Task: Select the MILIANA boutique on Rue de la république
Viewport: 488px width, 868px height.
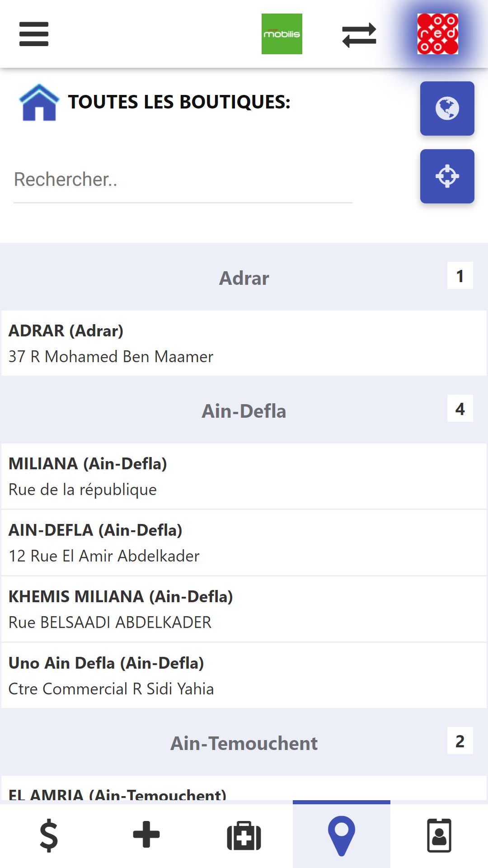Action: pyautogui.click(x=244, y=476)
